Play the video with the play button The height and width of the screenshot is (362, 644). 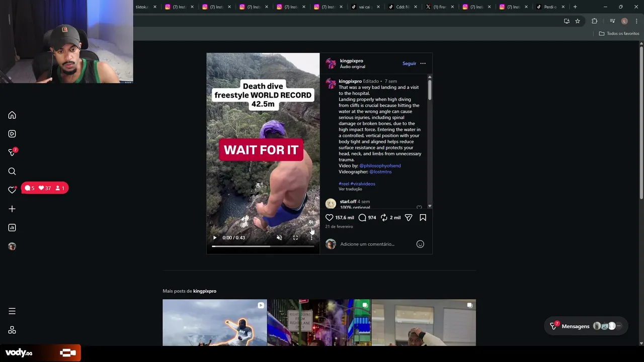pos(215,238)
